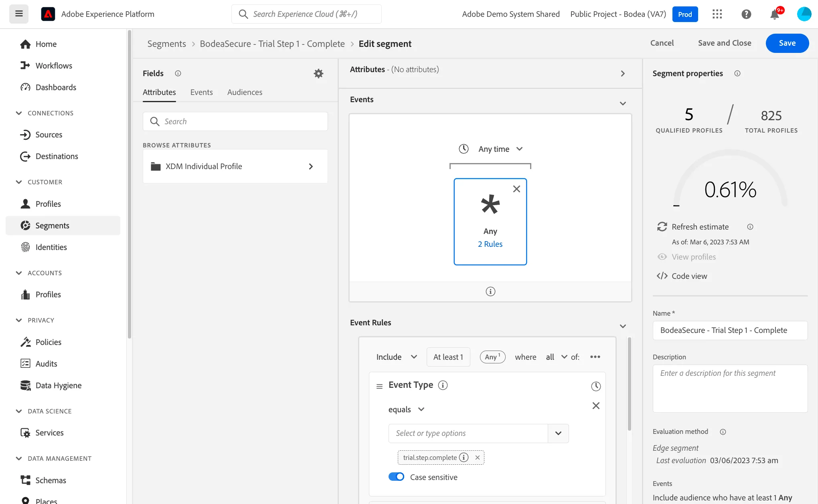The width and height of the screenshot is (818, 504).
Task: Click the notifications bell icon
Action: [x=775, y=14]
